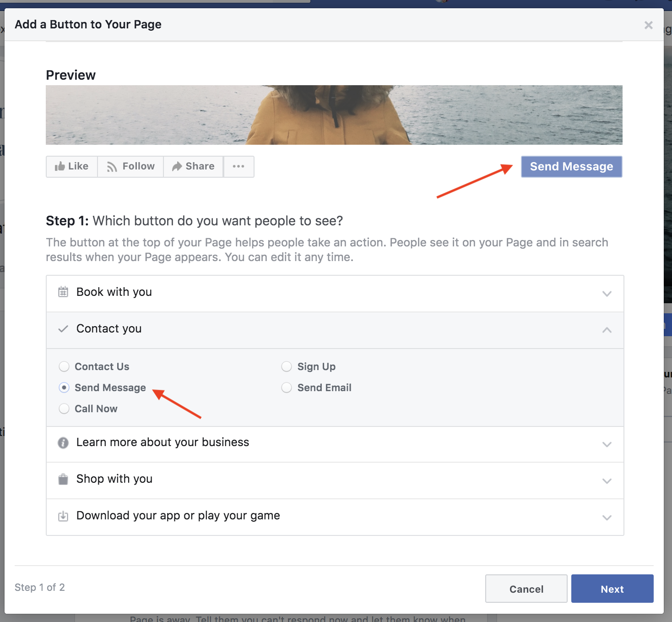Click the thumbs-up Like icon in the preview
This screenshot has width=672, height=622.
[60, 166]
